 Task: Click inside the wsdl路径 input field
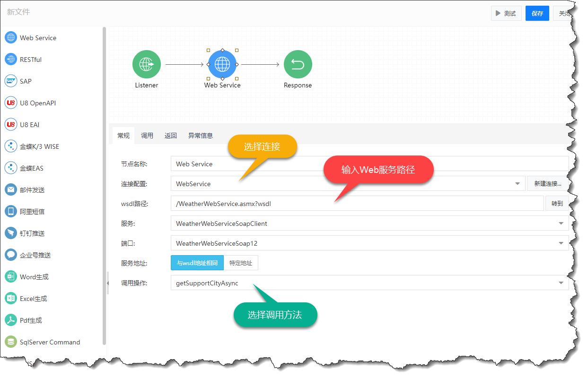[x=331, y=203]
